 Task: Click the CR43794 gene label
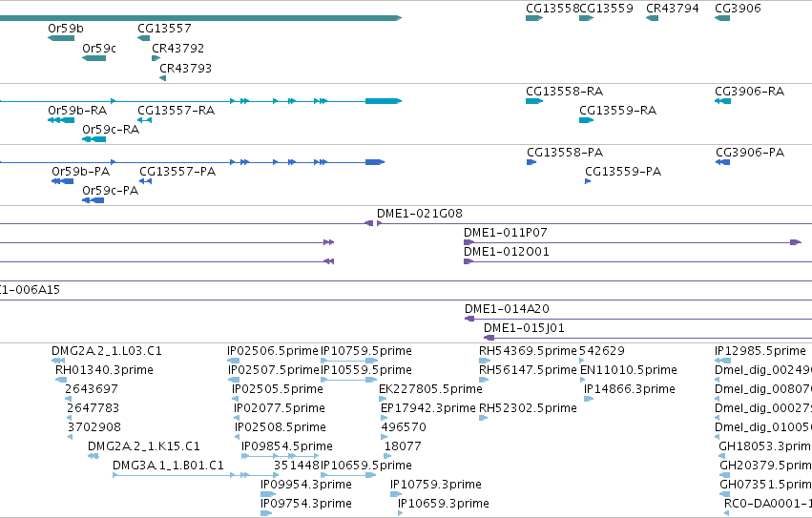672,9
